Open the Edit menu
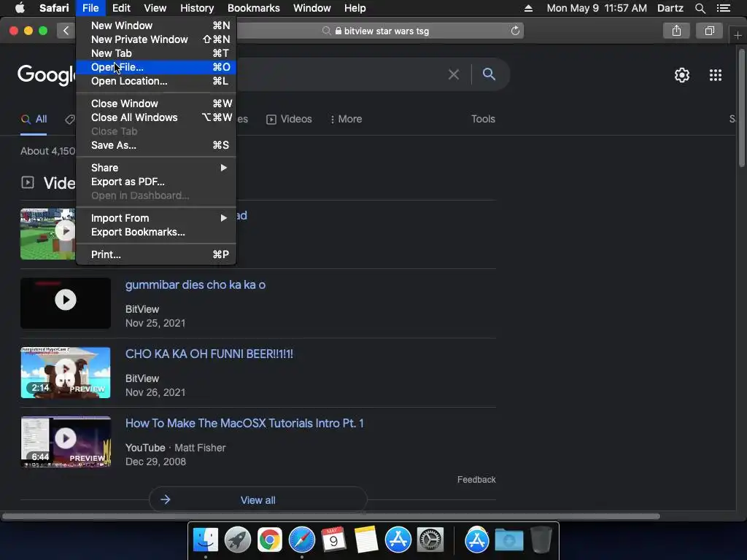Image resolution: width=747 pixels, height=560 pixels. (121, 8)
